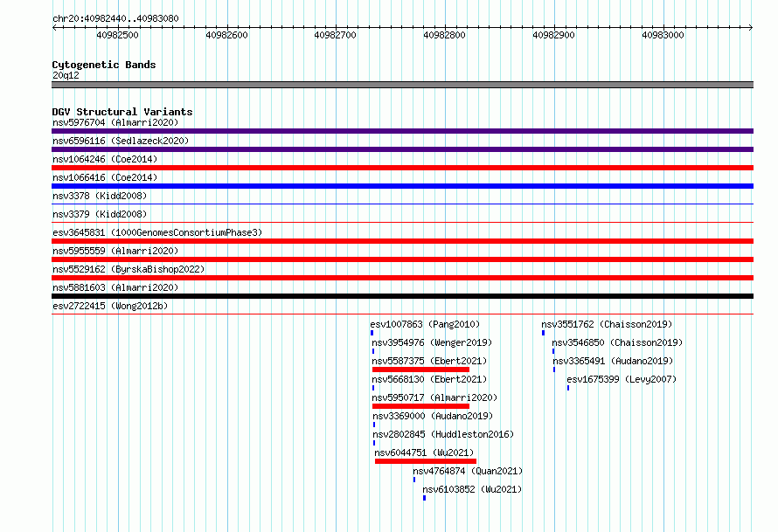Select the 20q12 gray cytogenetic band
This screenshot has width=778, height=532.
point(402,85)
